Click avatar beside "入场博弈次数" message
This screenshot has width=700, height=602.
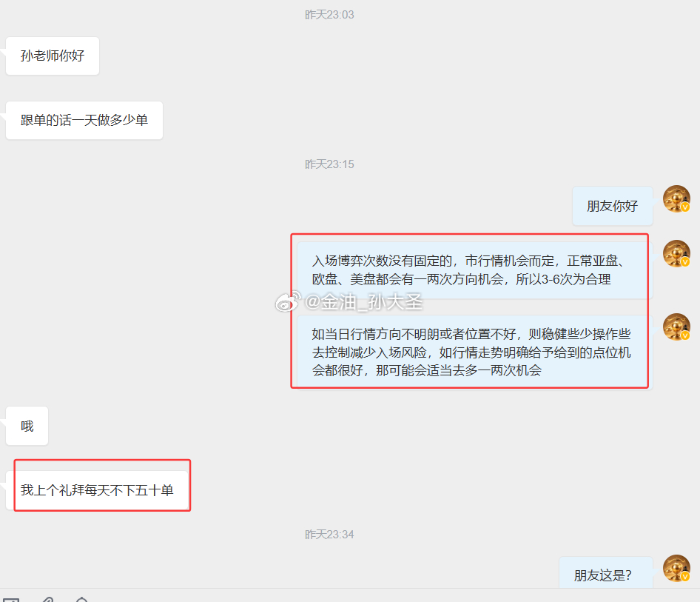click(x=676, y=254)
